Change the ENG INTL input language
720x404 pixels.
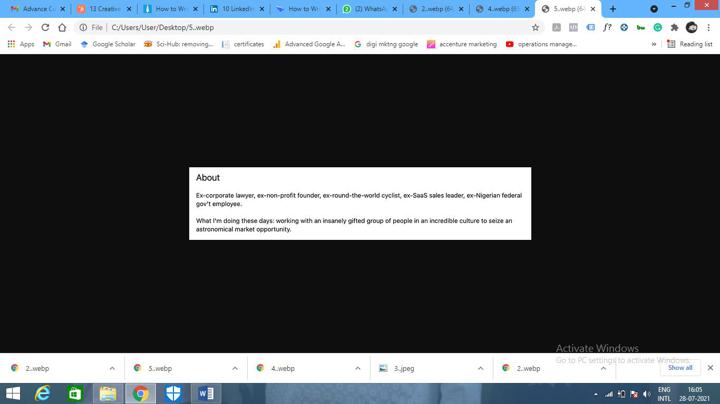point(664,394)
